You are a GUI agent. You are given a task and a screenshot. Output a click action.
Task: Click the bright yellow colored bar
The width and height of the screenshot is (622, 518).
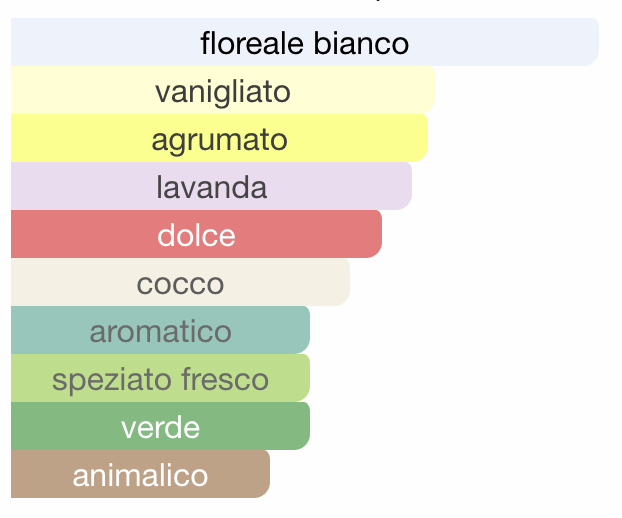219,138
